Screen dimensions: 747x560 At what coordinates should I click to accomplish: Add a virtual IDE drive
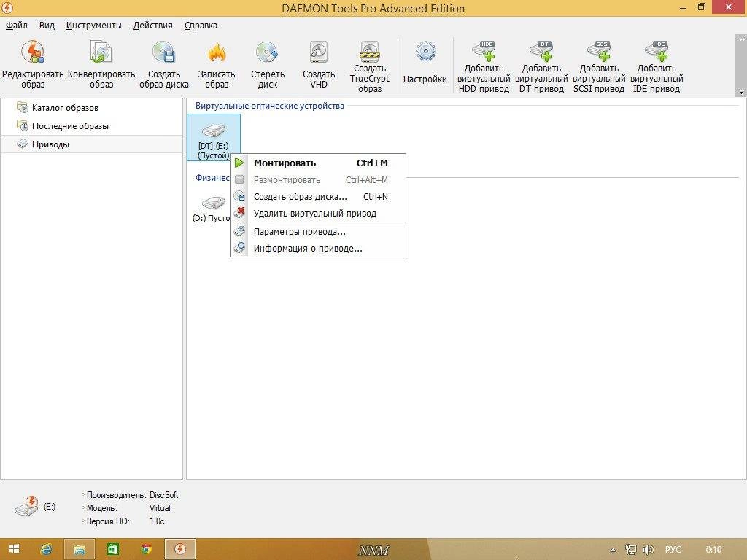(657, 66)
